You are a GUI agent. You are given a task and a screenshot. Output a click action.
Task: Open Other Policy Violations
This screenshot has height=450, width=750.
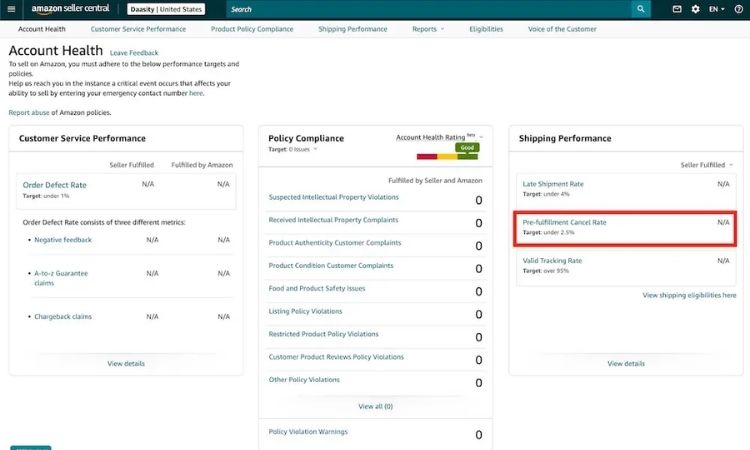point(304,380)
